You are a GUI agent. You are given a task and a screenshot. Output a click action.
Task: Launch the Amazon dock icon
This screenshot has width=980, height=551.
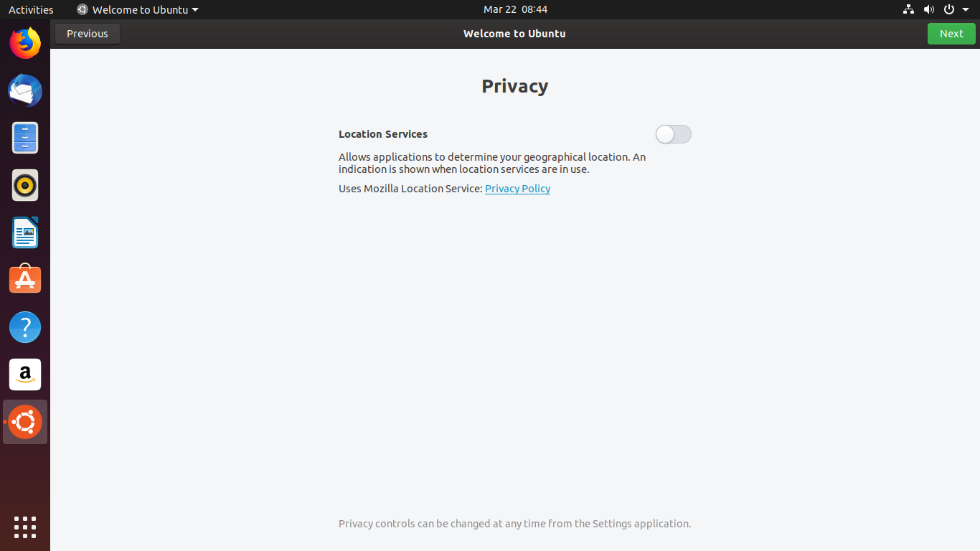point(25,375)
